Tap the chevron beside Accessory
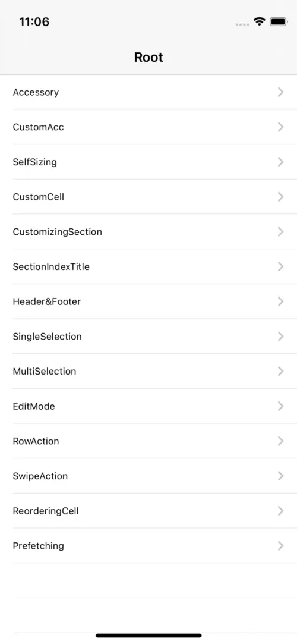 click(280, 92)
